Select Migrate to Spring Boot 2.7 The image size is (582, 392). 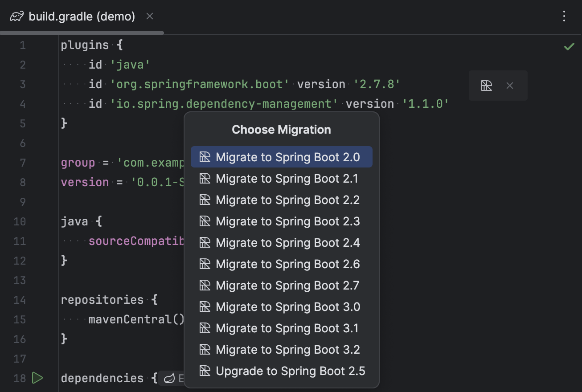[287, 285]
